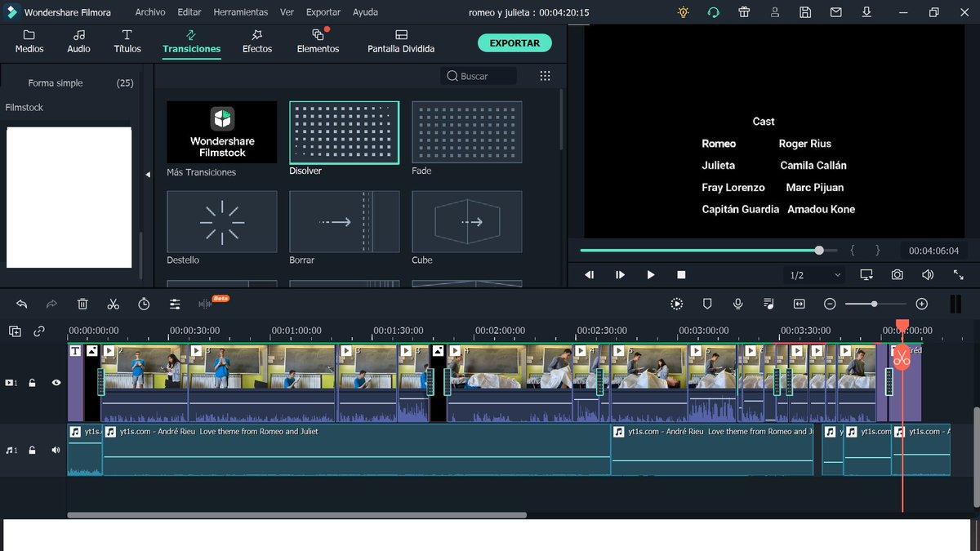The height and width of the screenshot is (551, 980).
Task: Click the display on monitor icon
Action: 866,275
